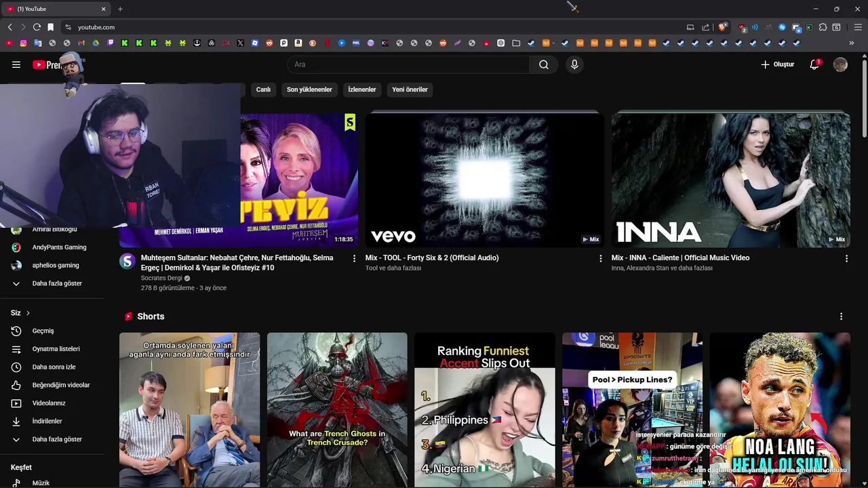
Task: Open the Socrates Dergi channel avatar
Action: [127, 262]
